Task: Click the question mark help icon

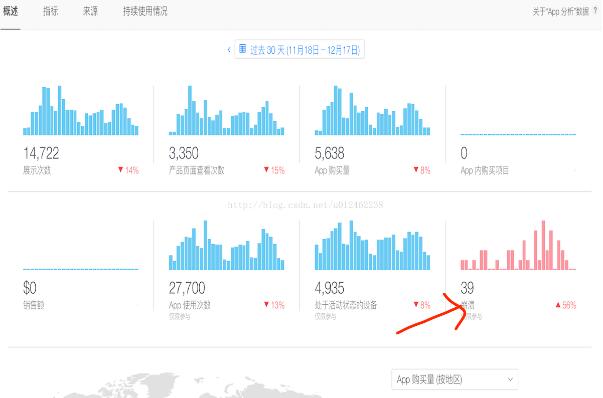Action: click(x=595, y=11)
